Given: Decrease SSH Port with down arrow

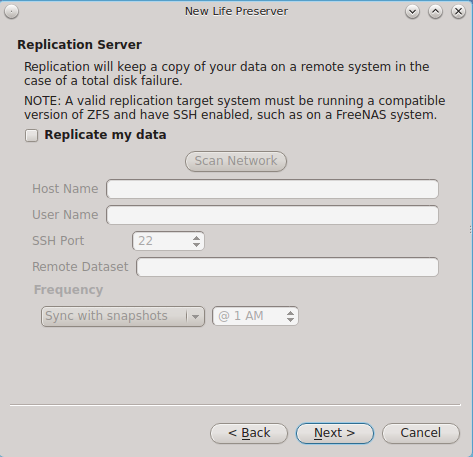Looking at the screenshot, I should 196,245.
